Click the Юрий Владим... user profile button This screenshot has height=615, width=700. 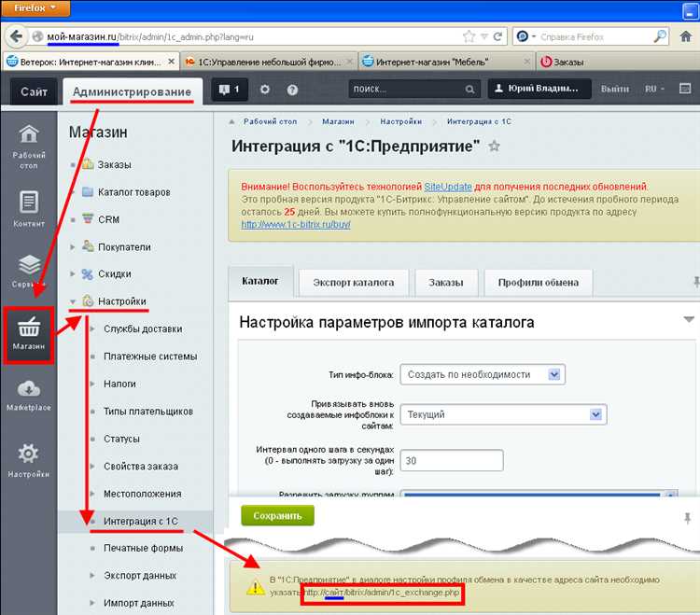tap(539, 89)
